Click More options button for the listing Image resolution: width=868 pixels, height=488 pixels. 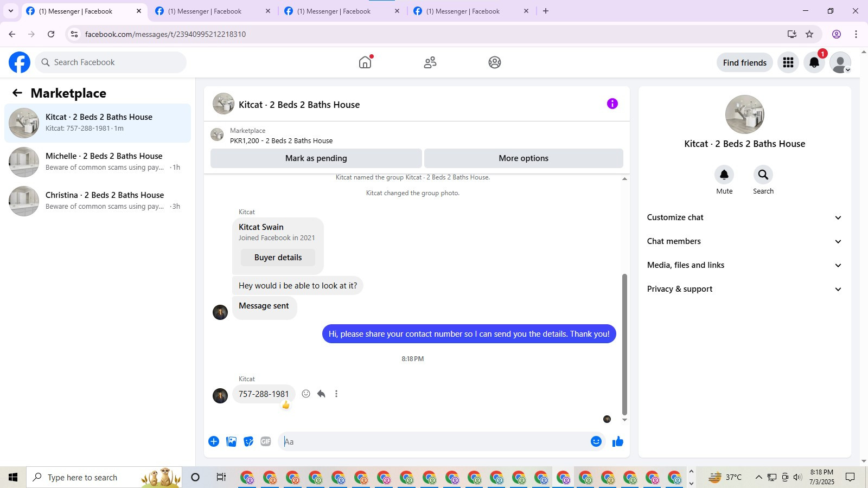click(524, 158)
